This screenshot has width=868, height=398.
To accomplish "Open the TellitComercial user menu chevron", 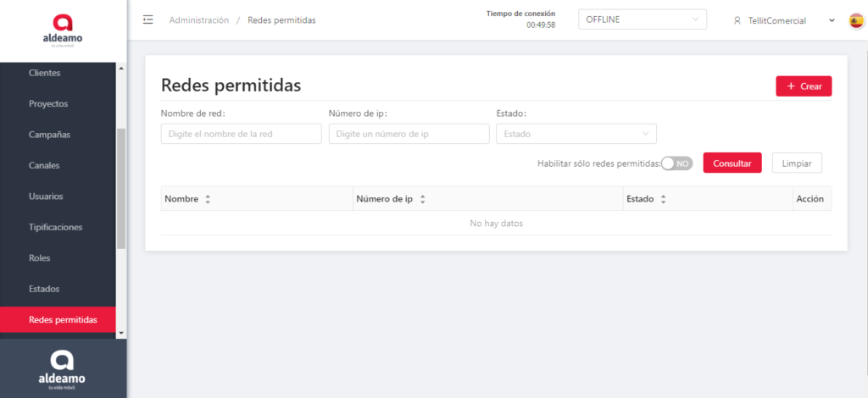I will click(x=832, y=20).
